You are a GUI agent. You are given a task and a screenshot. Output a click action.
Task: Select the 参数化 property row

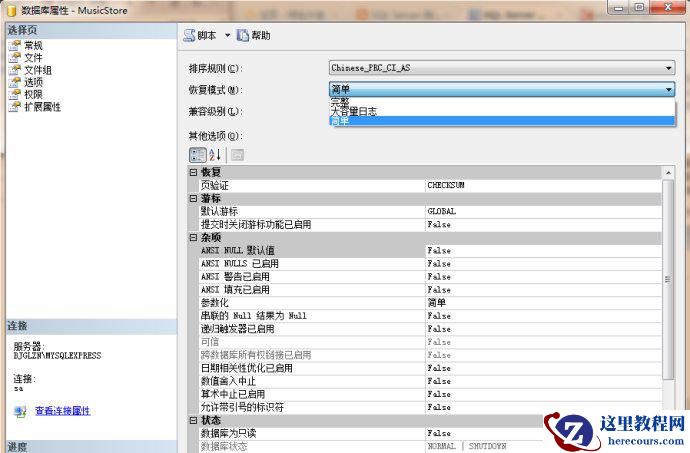(x=430, y=303)
